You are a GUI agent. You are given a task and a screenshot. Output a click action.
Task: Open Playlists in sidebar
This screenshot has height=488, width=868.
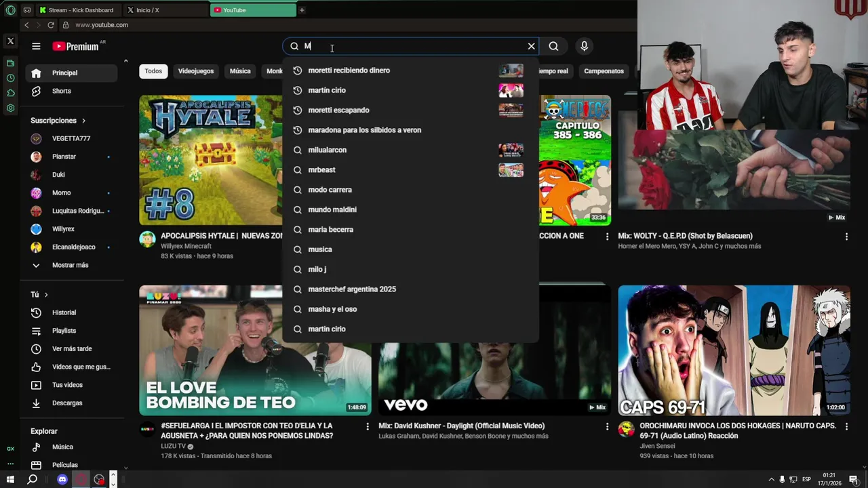[x=71, y=331]
